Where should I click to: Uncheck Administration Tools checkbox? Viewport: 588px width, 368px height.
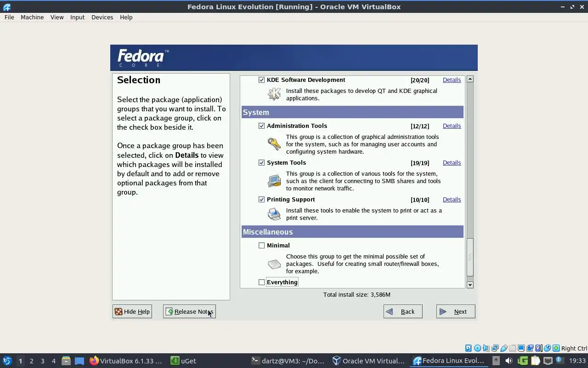coord(261,126)
